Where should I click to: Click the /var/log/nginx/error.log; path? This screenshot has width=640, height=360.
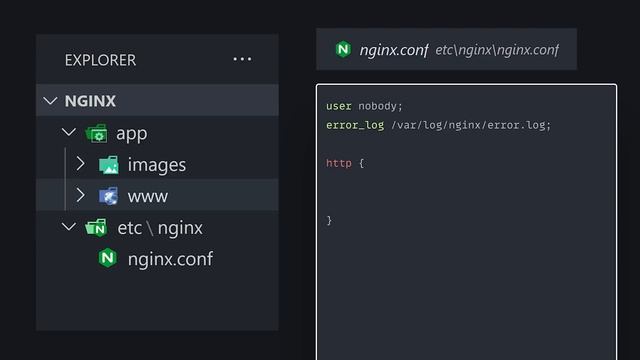click(471, 125)
